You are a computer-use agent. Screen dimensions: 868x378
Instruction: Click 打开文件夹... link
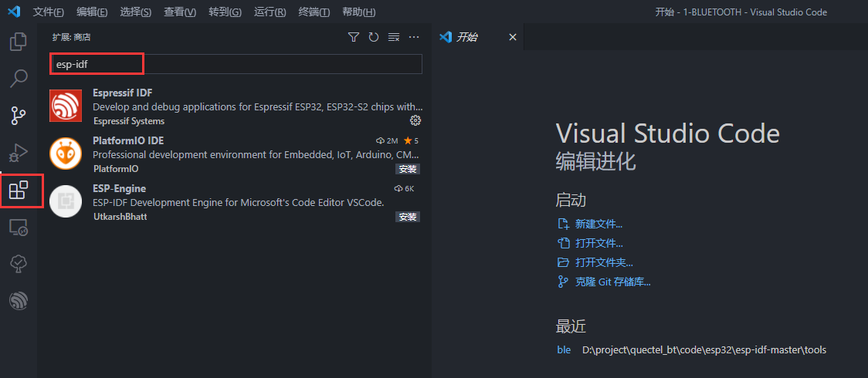point(604,262)
